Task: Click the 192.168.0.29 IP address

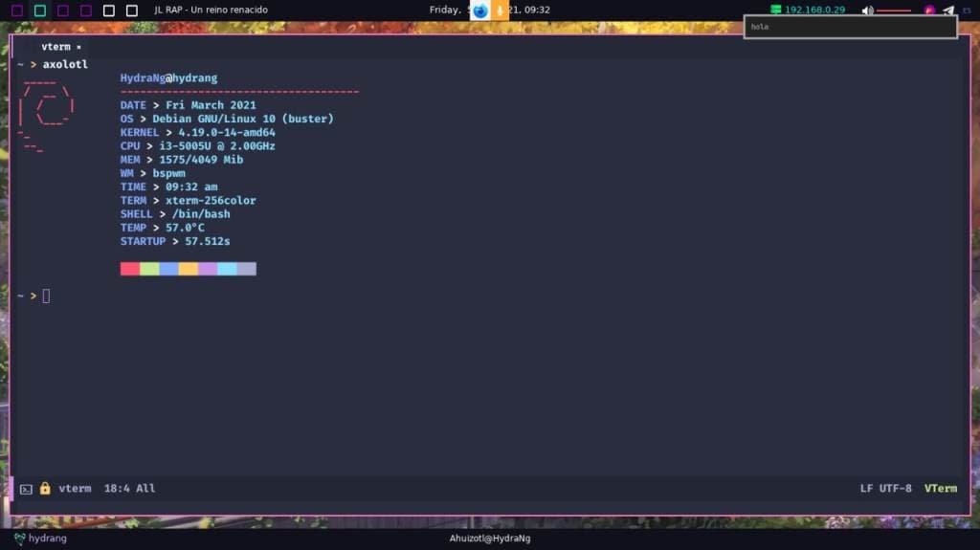Action: pos(814,10)
